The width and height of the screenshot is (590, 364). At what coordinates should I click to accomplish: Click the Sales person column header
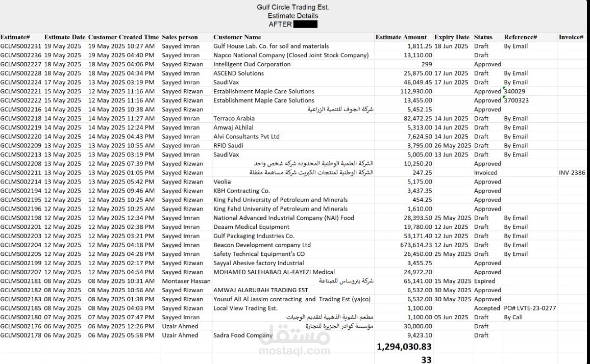[x=180, y=37]
